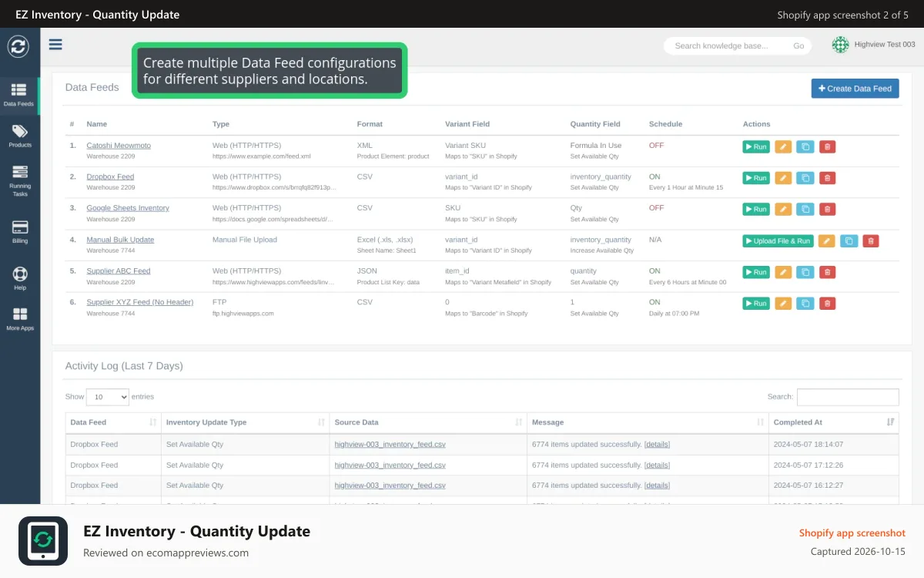Image resolution: width=924 pixels, height=578 pixels.
Task: Duplicate the Google Sheets Inventory feed
Action: point(805,209)
